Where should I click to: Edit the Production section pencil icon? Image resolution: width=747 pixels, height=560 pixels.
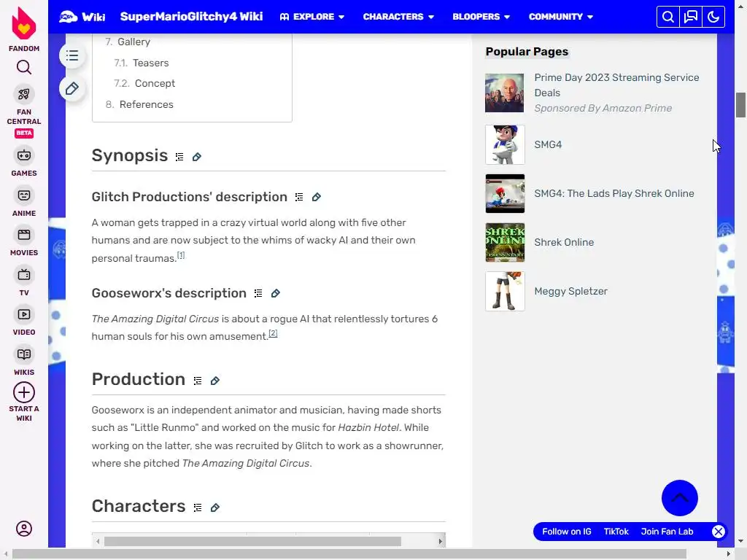point(215,381)
